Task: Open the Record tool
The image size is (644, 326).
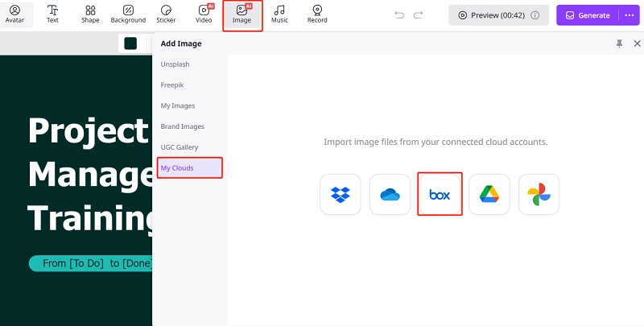Action: pyautogui.click(x=317, y=14)
